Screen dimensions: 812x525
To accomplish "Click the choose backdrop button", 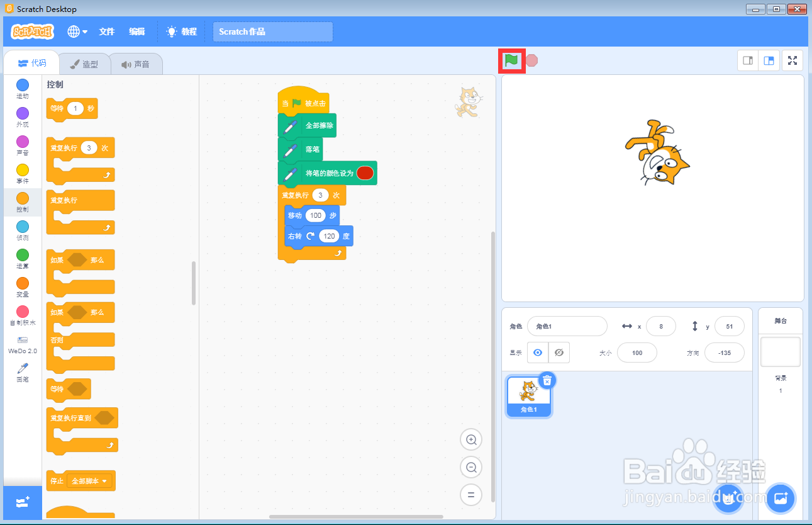I will click(781, 498).
